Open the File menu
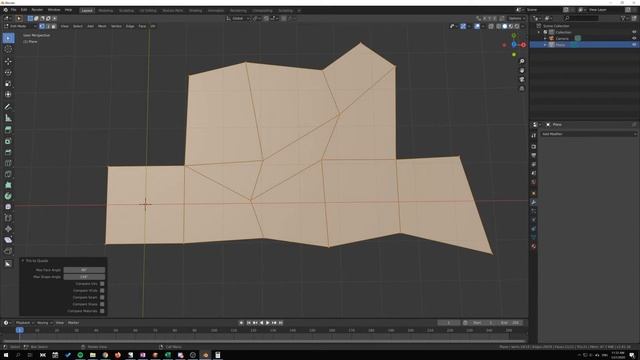 click(x=13, y=10)
